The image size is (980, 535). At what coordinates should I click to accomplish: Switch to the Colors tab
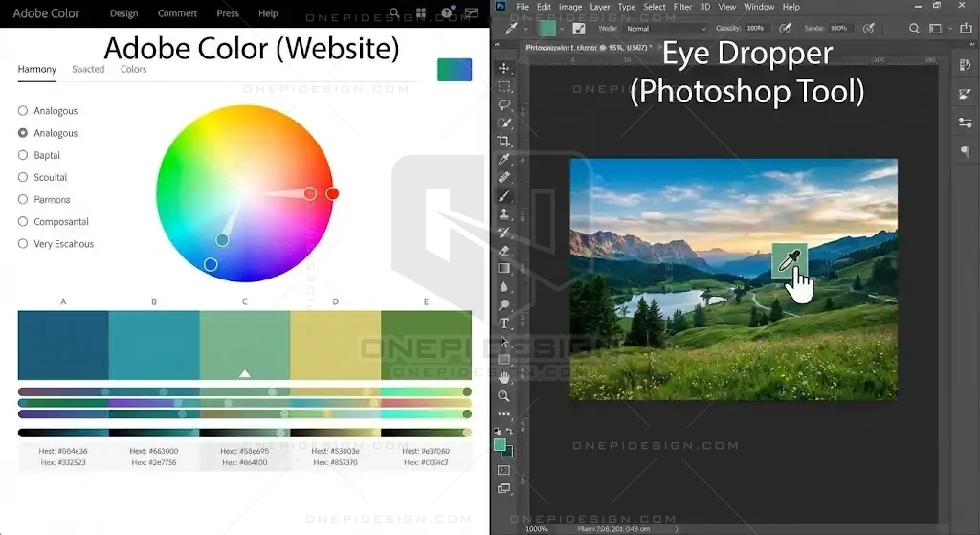[133, 69]
